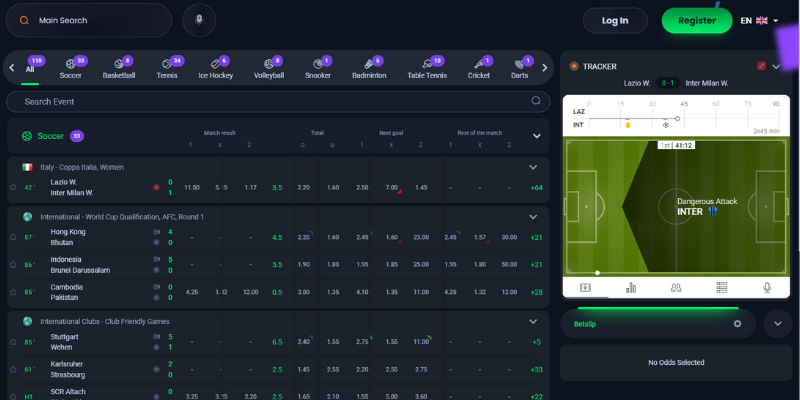This screenshot has height=400, width=800.
Task: Select the Tennis sport tab
Action: click(x=168, y=68)
